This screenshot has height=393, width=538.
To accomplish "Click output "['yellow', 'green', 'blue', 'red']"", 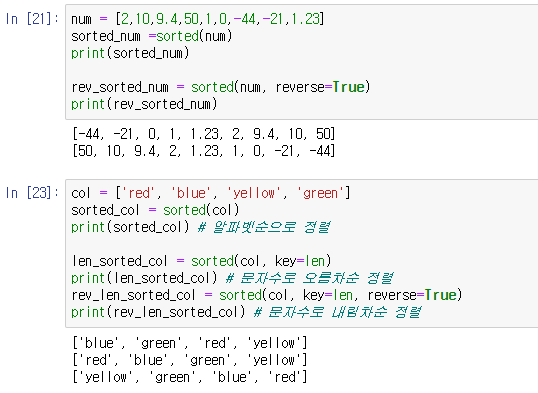I will coord(190,377).
